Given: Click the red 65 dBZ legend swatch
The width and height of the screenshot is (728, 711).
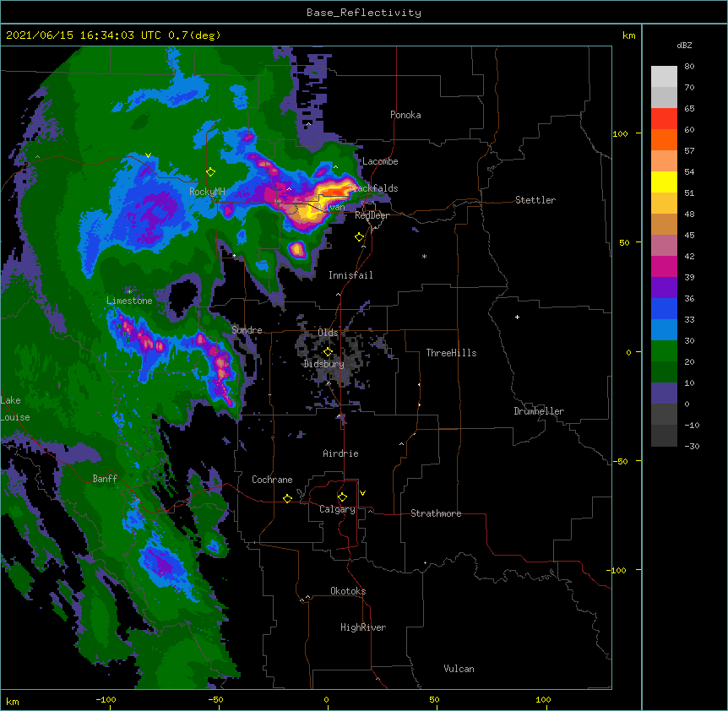Looking at the screenshot, I should pos(664,119).
